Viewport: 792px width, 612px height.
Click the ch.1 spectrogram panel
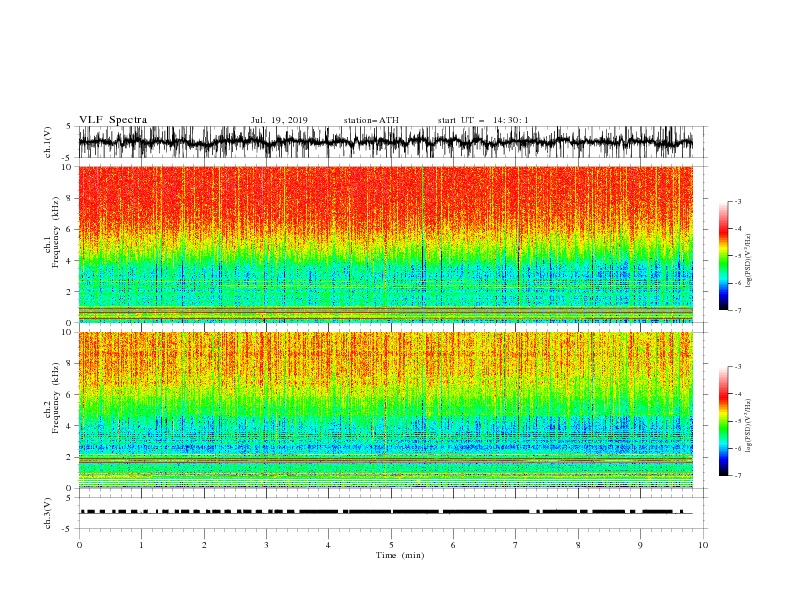385,244
